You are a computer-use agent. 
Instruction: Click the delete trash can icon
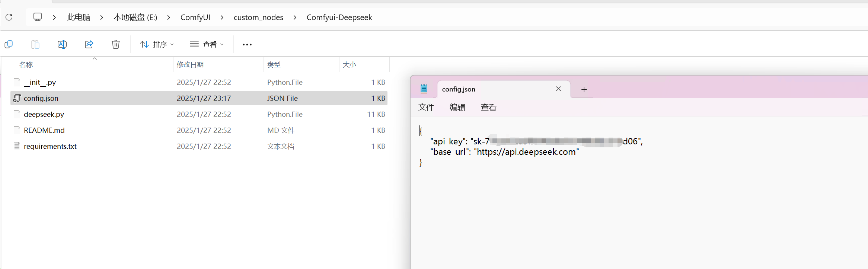116,44
